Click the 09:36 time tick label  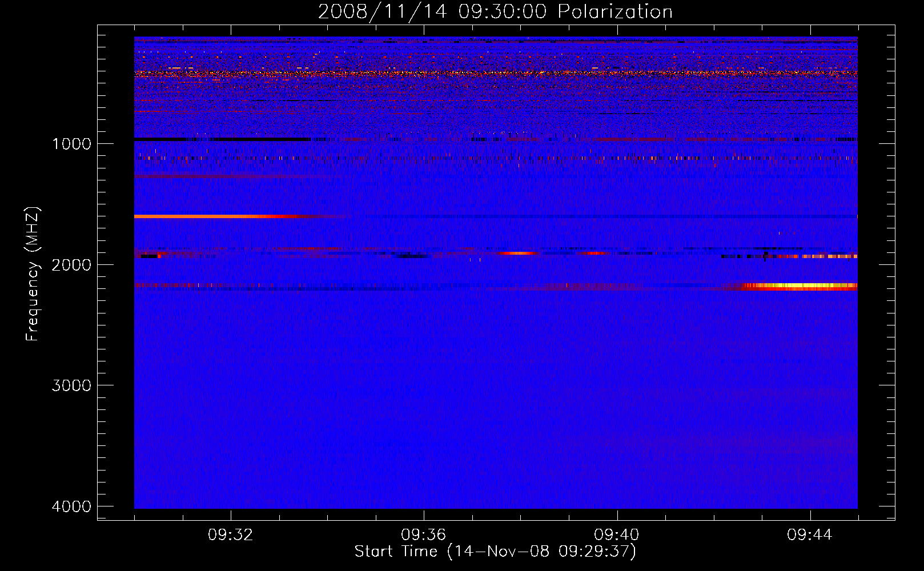coord(424,535)
